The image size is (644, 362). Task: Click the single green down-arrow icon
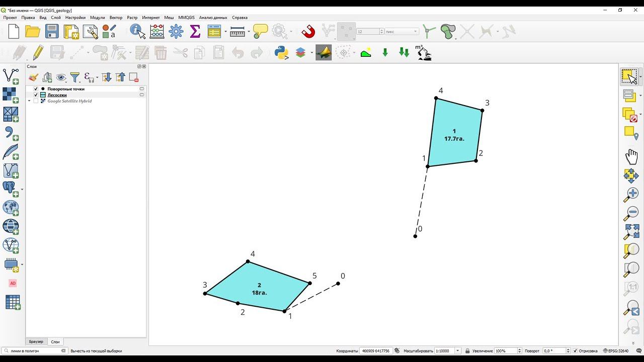coord(385,52)
